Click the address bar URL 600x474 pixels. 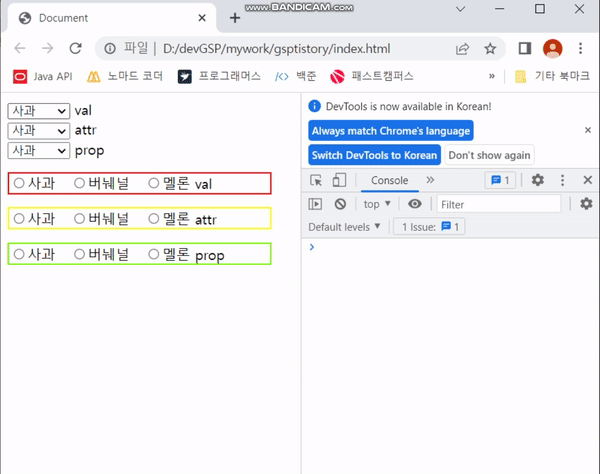[x=276, y=49]
